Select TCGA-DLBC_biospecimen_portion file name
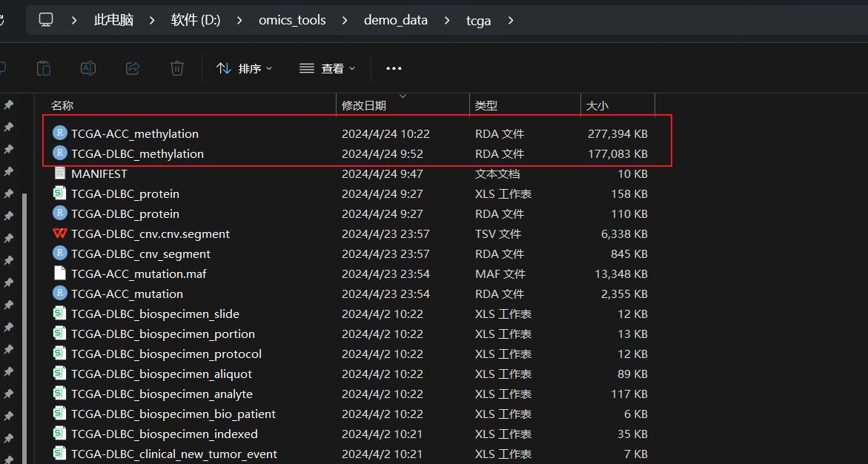The image size is (868, 464). coord(163,334)
